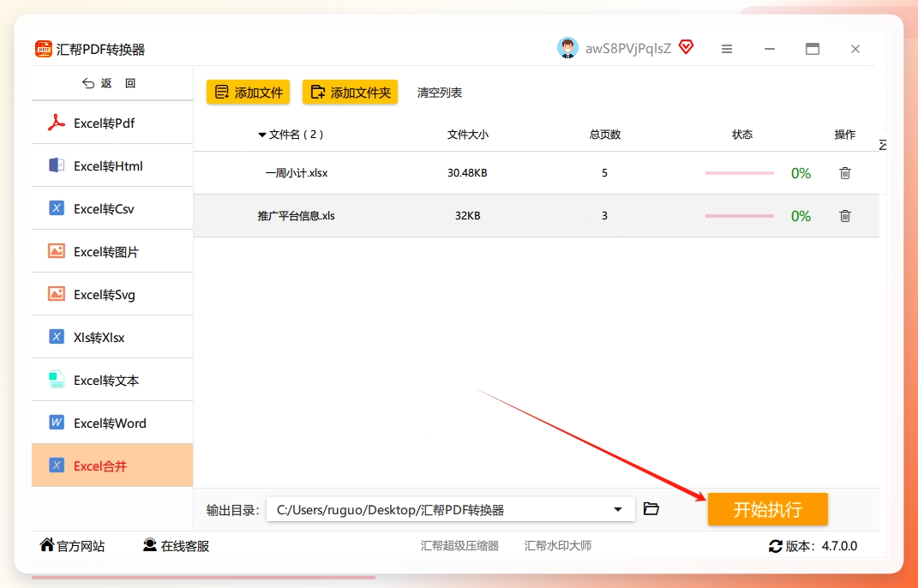
Task: Click the red PDF icon beside Excel转Pdf
Action: tap(57, 123)
